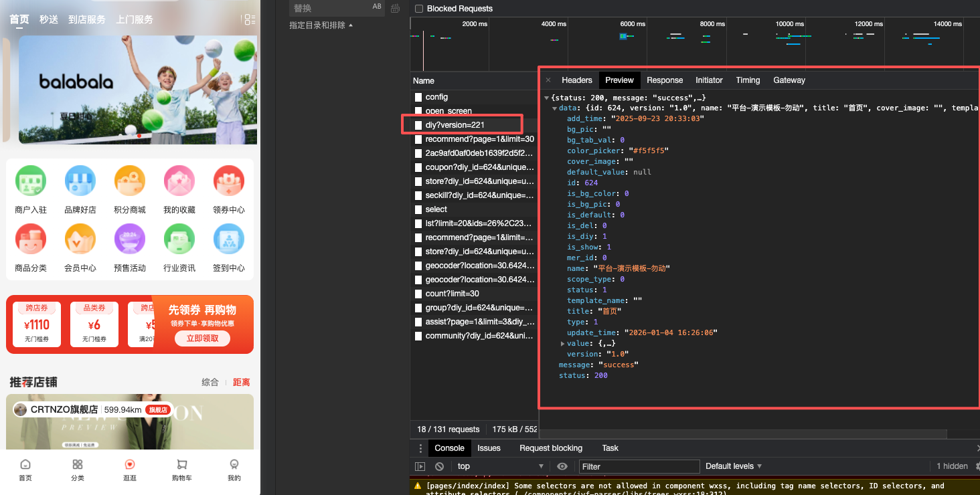The image size is (980, 495).
Task: Click the category list icon at top right
Action: [248, 19]
